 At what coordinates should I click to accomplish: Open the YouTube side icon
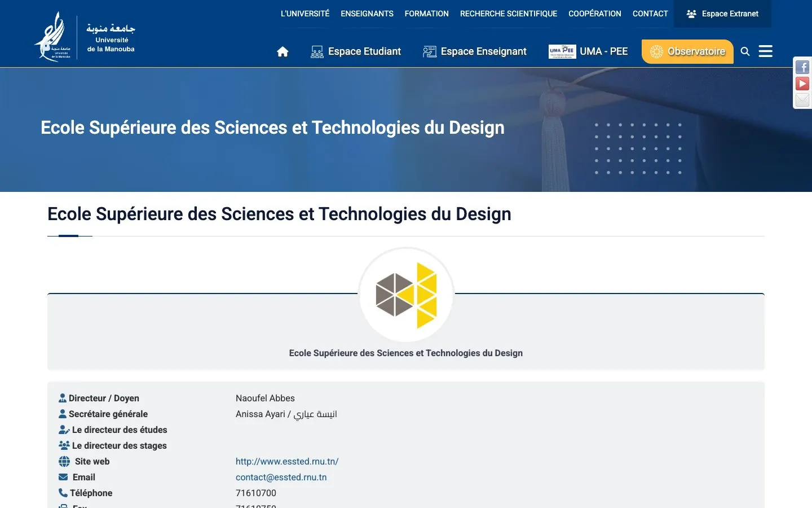click(x=802, y=84)
